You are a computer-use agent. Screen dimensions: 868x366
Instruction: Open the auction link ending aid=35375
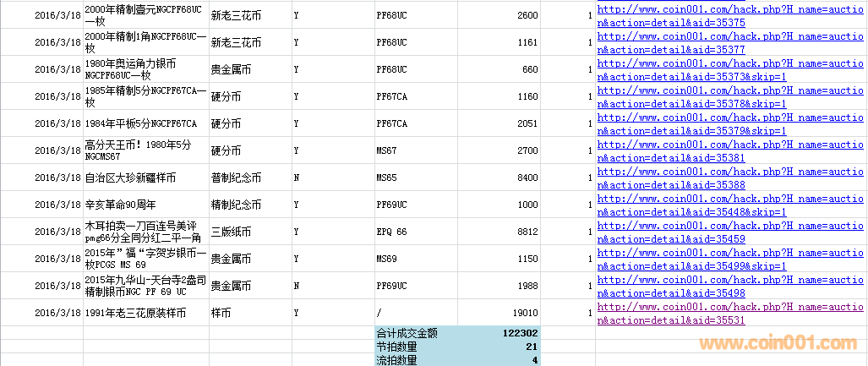730,15
